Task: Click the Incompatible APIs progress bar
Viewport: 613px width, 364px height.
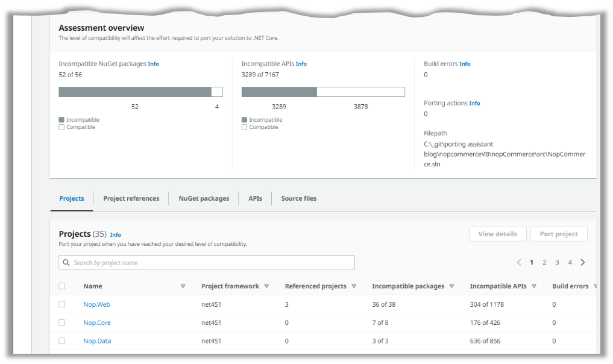Action: (323, 92)
